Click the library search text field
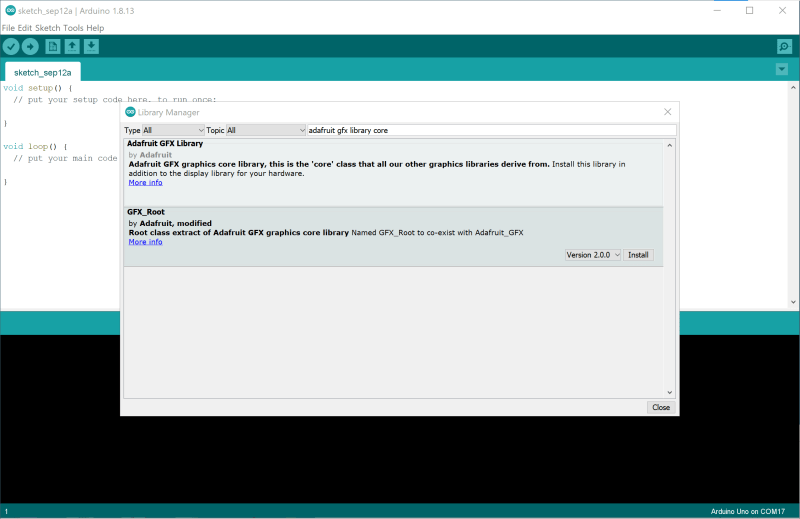The image size is (800, 519). pyautogui.click(x=491, y=130)
